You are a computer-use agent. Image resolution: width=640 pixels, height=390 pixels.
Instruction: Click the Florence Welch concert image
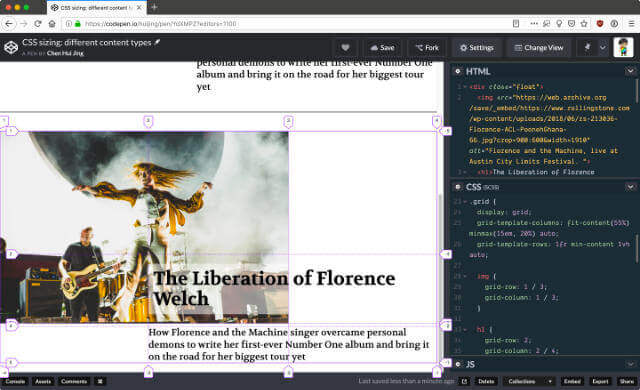[144, 227]
